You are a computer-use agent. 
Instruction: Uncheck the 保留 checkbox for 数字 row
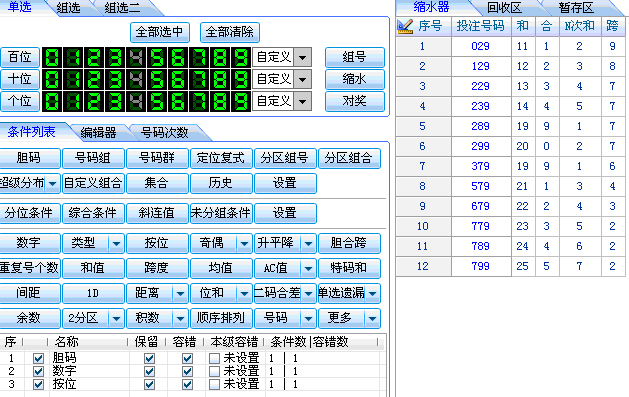click(x=149, y=371)
